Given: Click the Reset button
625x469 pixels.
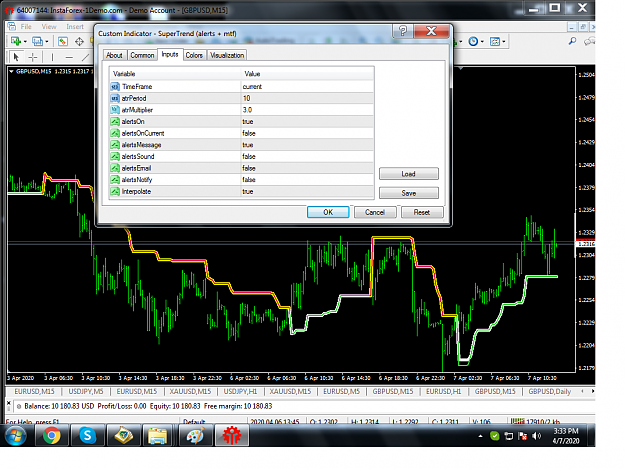Looking at the screenshot, I should click(422, 212).
